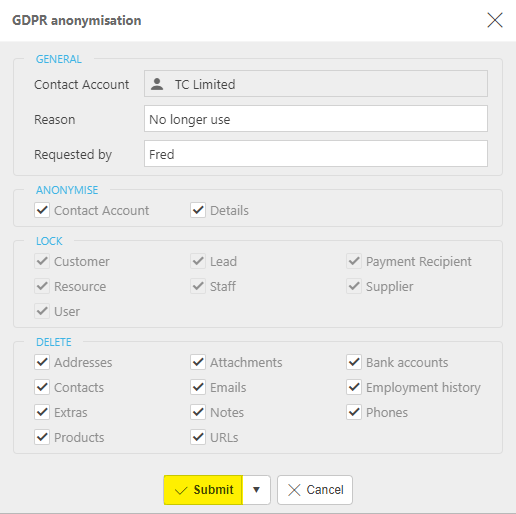Toggle the URLs checkbox
This screenshot has width=516, height=514.
[x=198, y=437]
